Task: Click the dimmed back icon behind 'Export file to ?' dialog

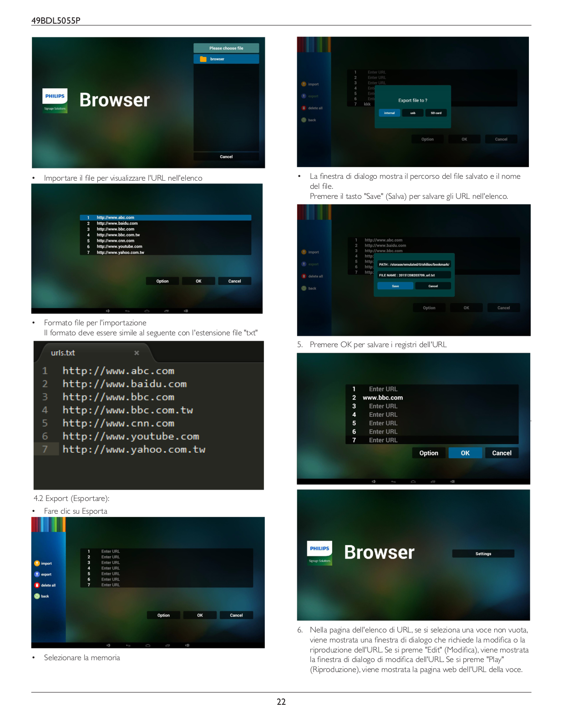Action: point(304,120)
